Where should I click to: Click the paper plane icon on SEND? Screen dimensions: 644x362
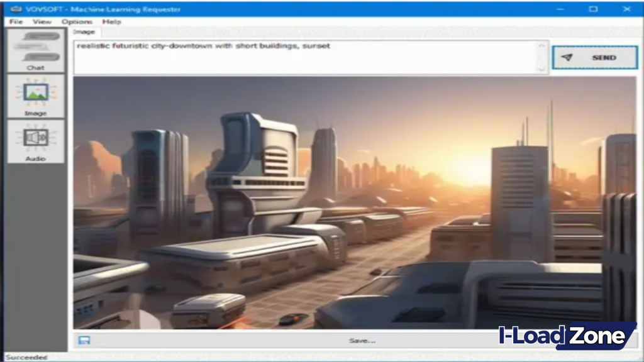pyautogui.click(x=566, y=57)
